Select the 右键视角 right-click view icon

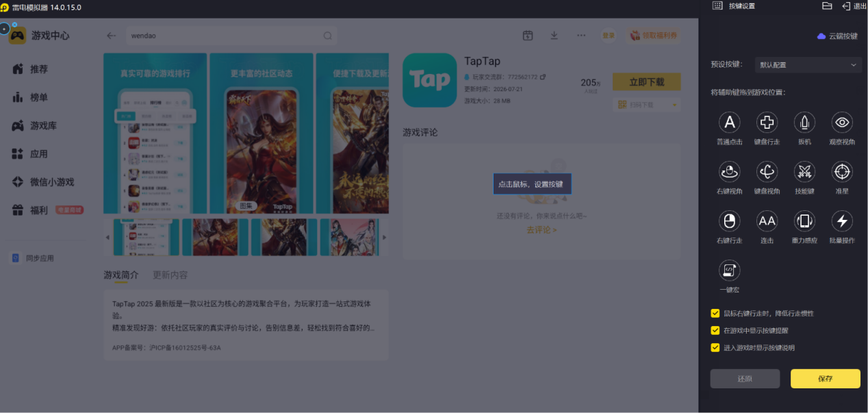(730, 172)
